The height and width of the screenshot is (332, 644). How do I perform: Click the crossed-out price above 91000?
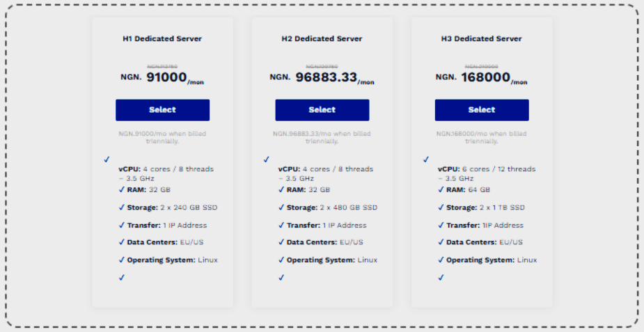click(x=162, y=66)
